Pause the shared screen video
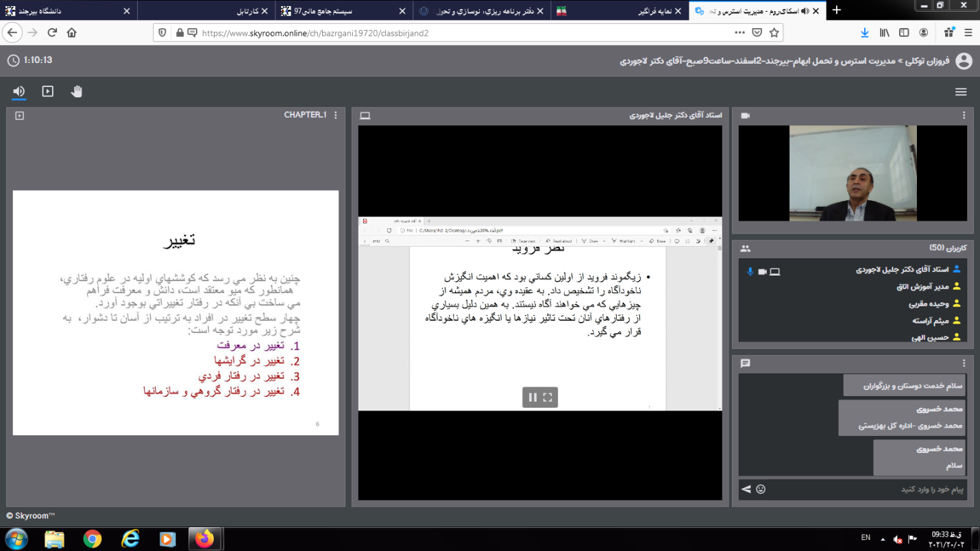Image resolution: width=980 pixels, height=551 pixels. [x=532, y=397]
